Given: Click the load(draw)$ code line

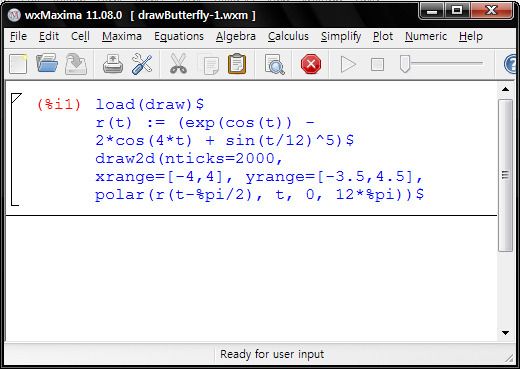Looking at the screenshot, I should point(150,104).
